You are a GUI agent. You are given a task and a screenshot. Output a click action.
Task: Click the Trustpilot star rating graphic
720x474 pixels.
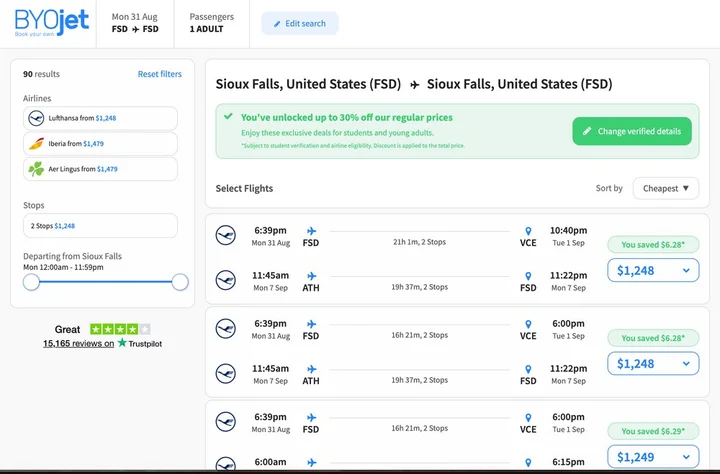coord(120,329)
